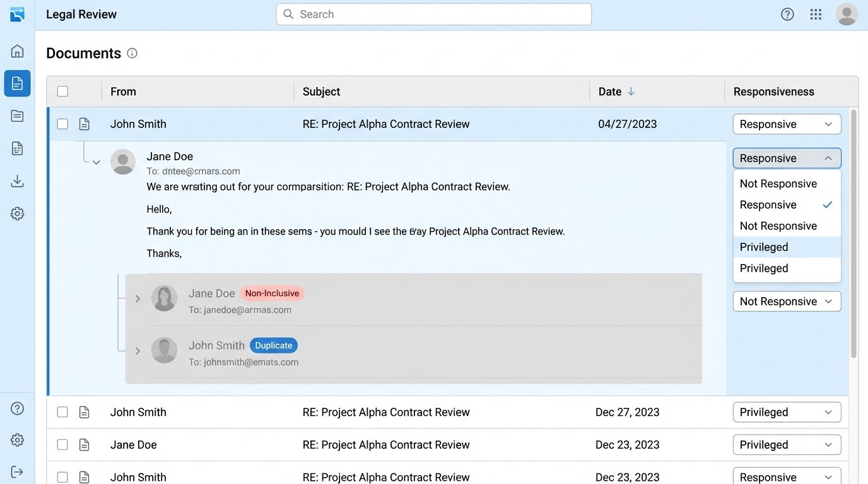Click the help icon in top bar
Image resolution: width=868 pixels, height=484 pixels.
(787, 14)
